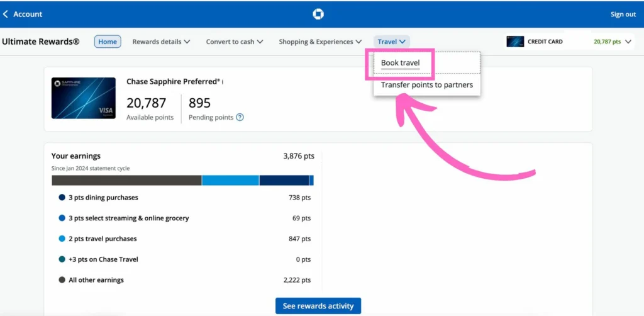
Task: Click the CREDIT CARD label
Action: pos(545,42)
